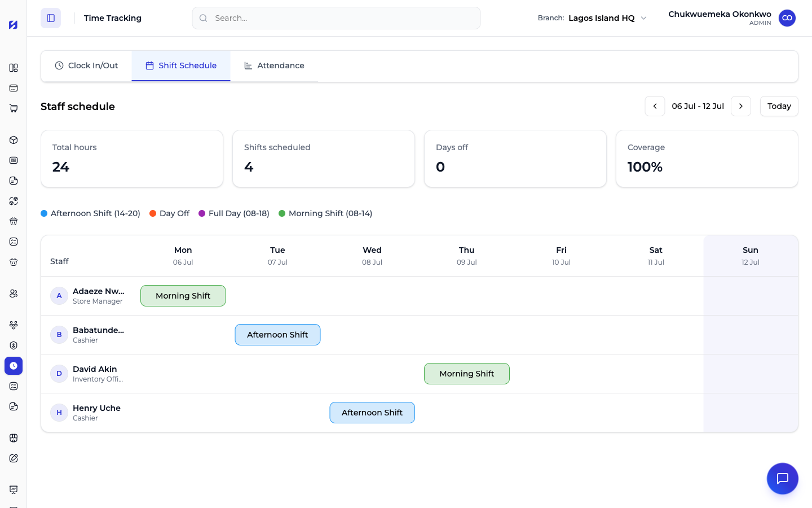Switch to the Attendance tab
This screenshot has width=812, height=508.
click(274, 65)
